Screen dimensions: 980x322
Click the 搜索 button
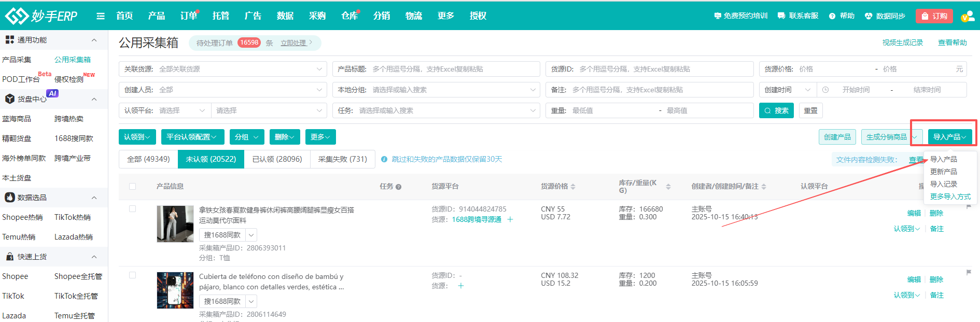point(776,110)
